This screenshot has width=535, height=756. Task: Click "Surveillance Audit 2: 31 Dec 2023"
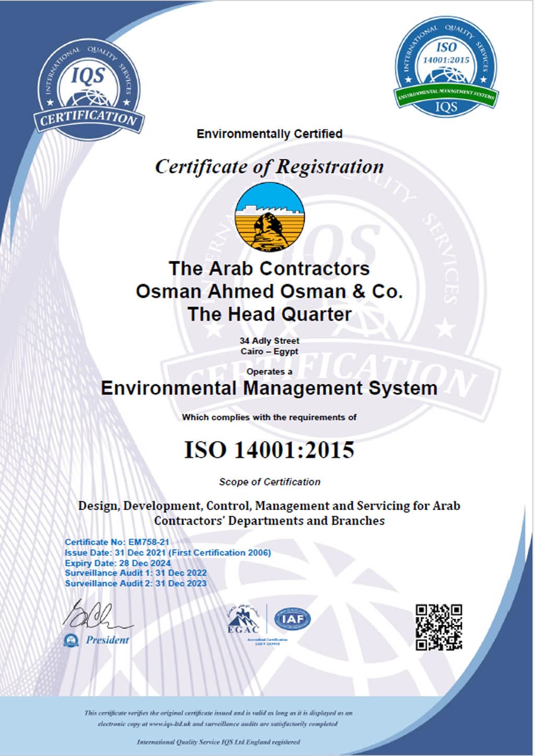tap(136, 583)
